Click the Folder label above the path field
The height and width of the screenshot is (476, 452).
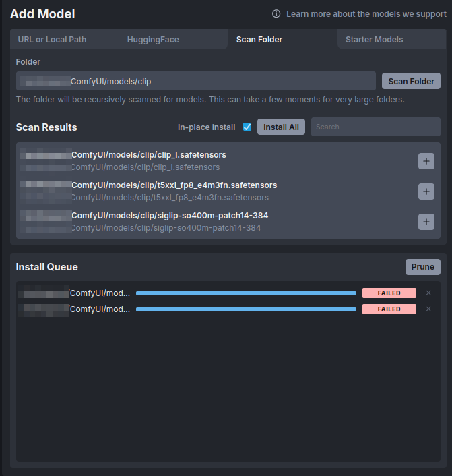pos(28,62)
